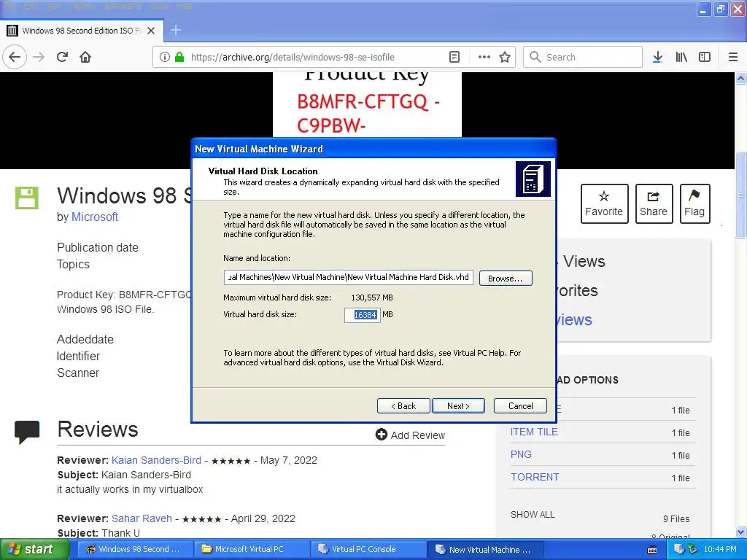
Task: Bookmark this page with star icon
Action: point(505,57)
